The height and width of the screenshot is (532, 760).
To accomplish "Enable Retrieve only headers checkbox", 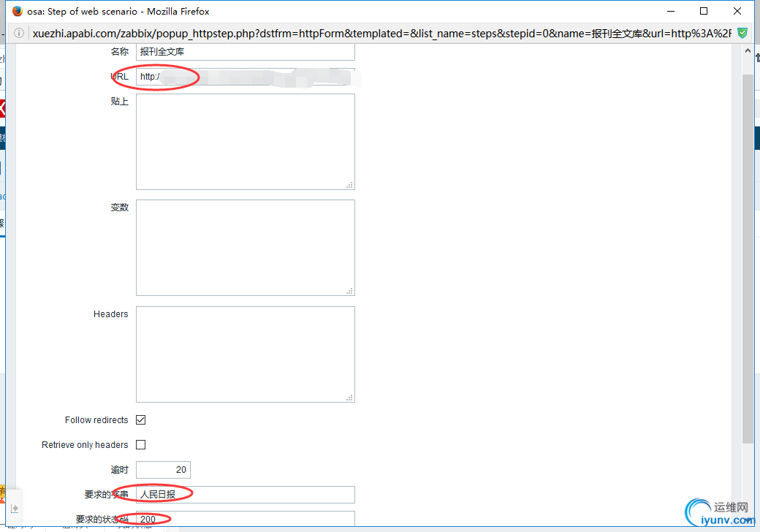I will [x=140, y=444].
